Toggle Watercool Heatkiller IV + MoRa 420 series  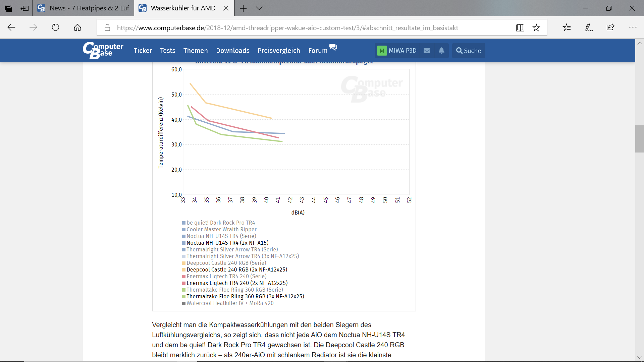[x=230, y=303]
